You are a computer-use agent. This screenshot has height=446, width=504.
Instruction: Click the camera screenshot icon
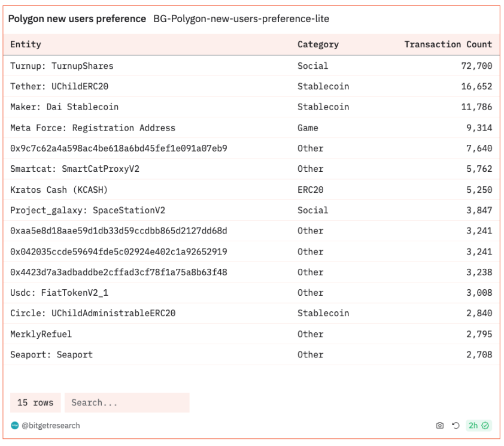[x=440, y=426]
